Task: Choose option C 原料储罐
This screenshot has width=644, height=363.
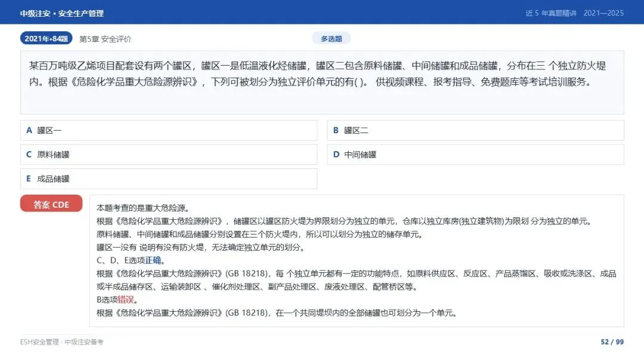Action: [169, 155]
